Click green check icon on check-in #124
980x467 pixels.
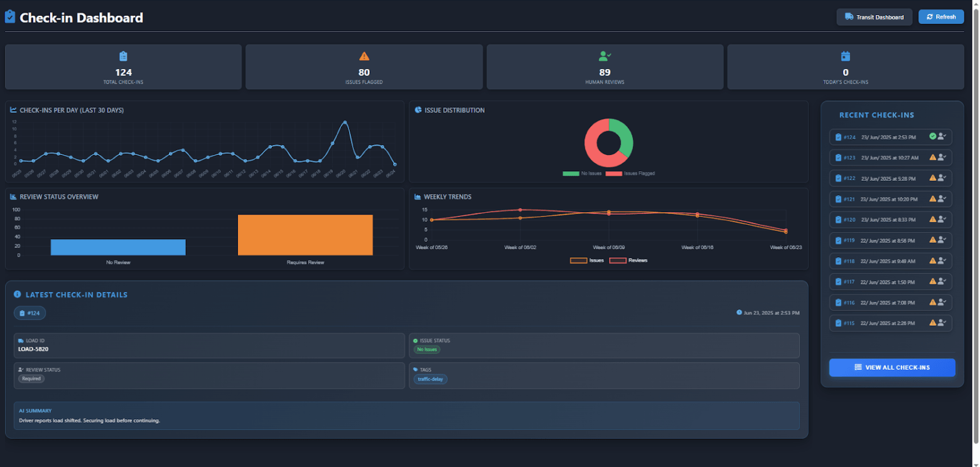(933, 136)
